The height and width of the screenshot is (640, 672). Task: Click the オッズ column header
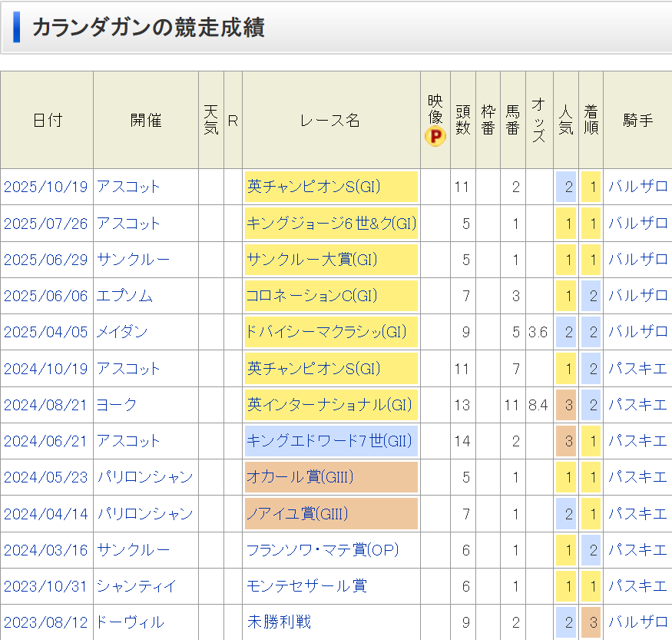(x=540, y=120)
